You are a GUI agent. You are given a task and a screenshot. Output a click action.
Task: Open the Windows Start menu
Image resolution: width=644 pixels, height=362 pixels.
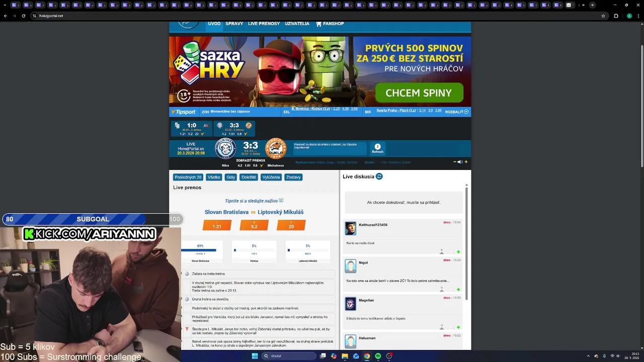point(255,356)
